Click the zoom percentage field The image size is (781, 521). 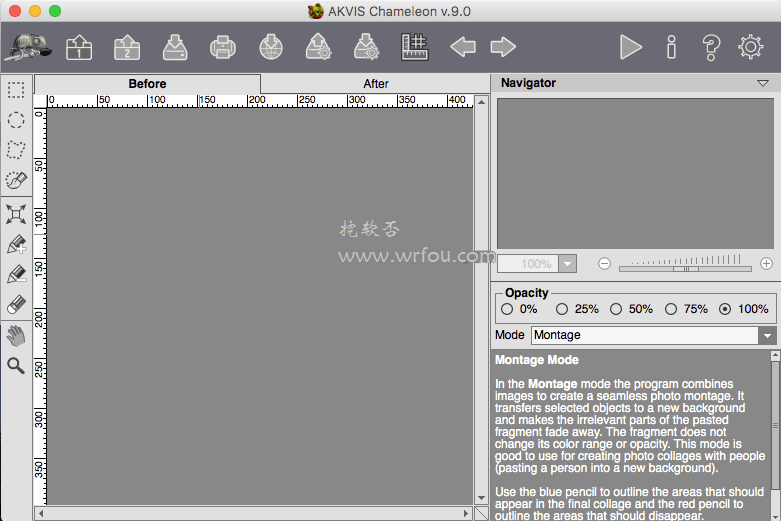[528, 263]
